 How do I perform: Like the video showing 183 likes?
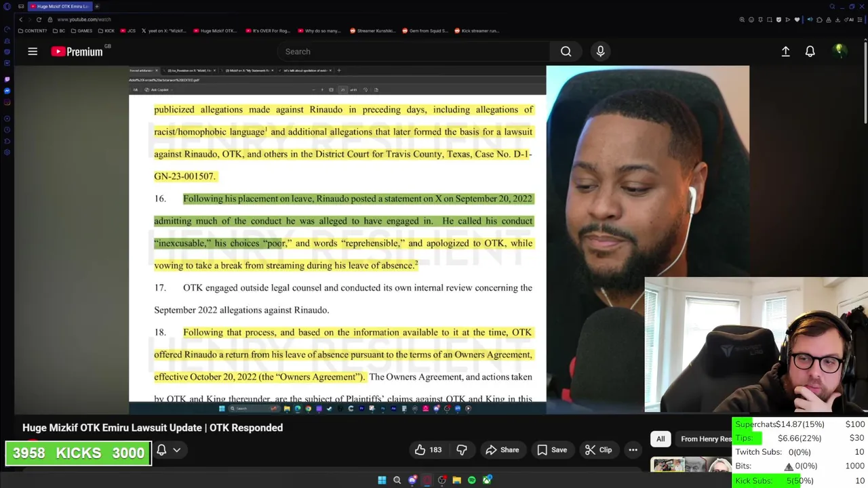(428, 450)
